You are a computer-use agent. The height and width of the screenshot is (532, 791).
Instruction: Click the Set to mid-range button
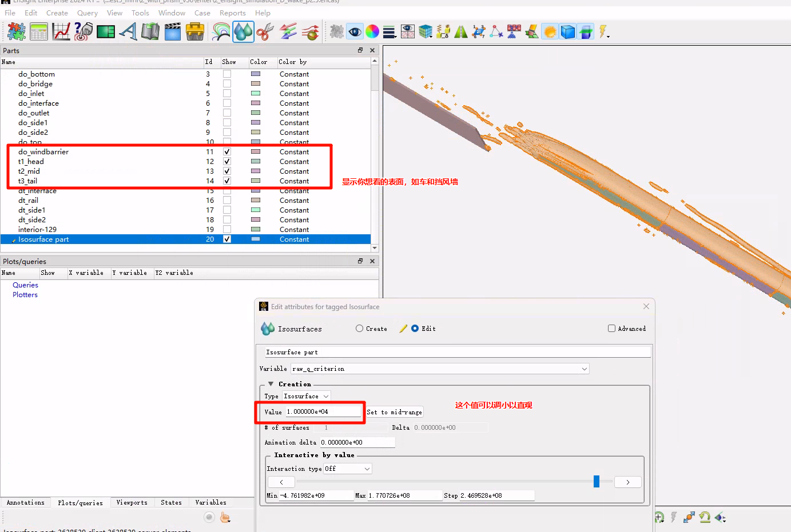coord(395,412)
